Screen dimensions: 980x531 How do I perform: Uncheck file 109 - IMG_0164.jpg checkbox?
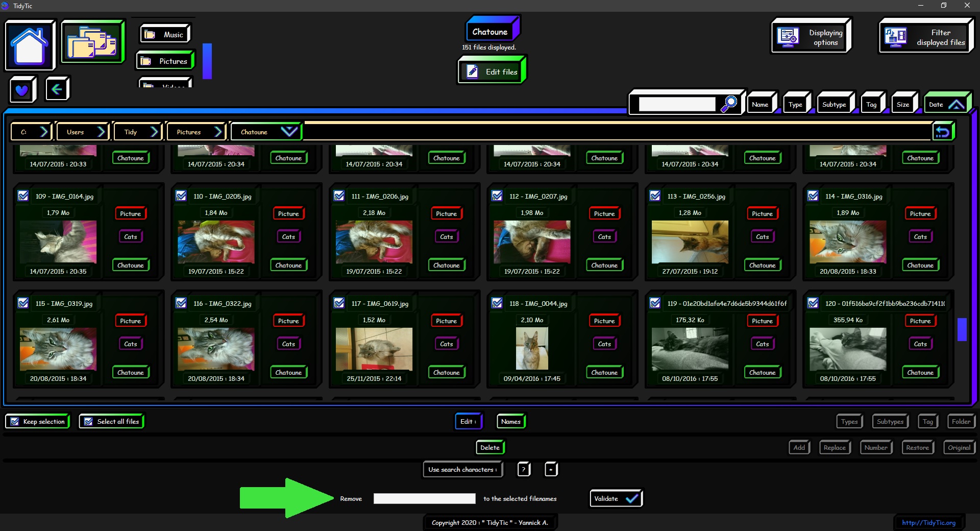point(23,196)
